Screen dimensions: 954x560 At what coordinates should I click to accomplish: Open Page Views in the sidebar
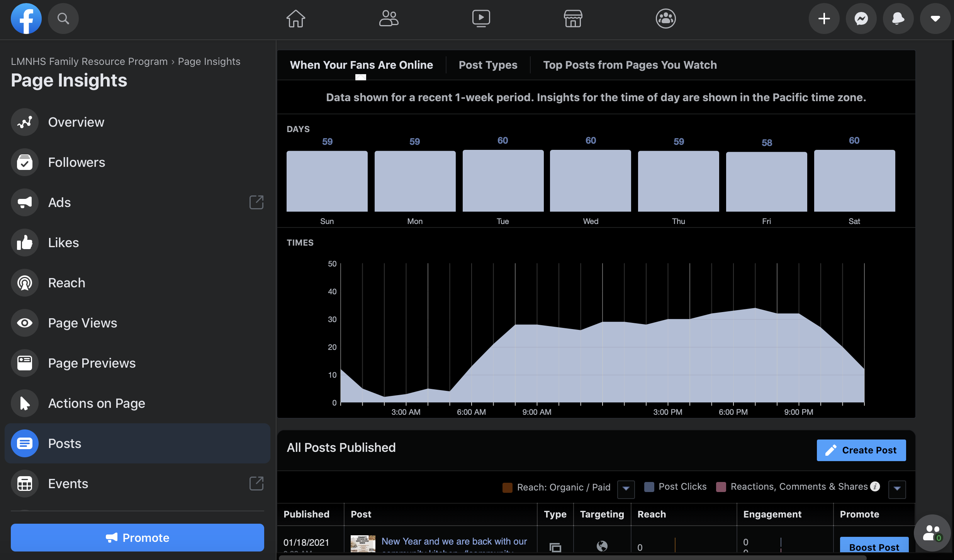coord(137,323)
